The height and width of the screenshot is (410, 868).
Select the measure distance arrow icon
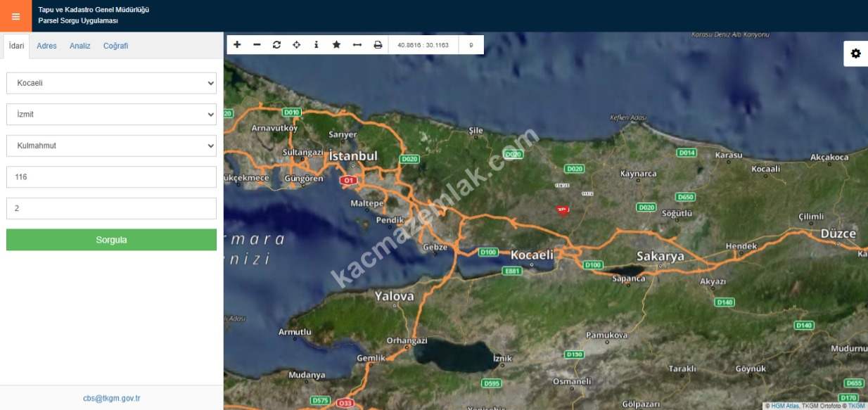[357, 45]
